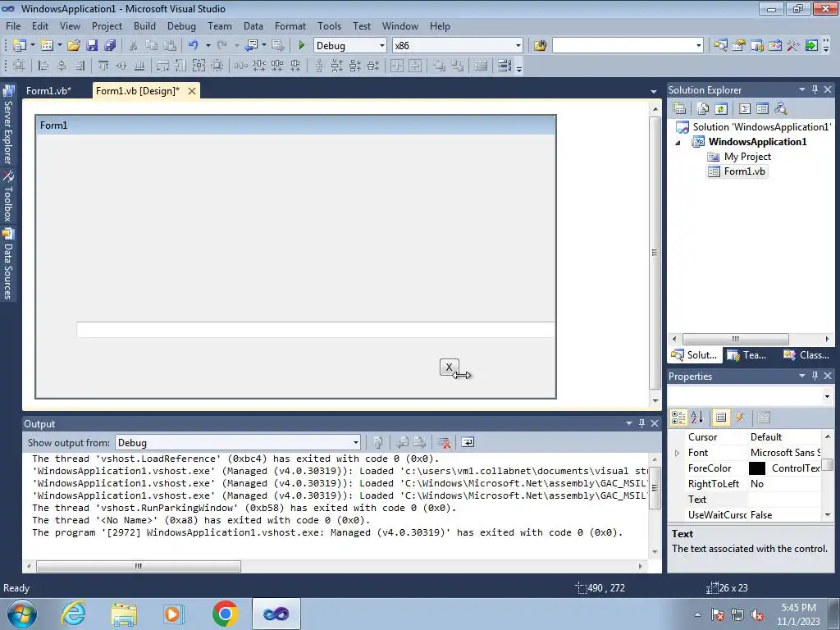Click the Text property value field
Viewport: 840px width, 630px height.
click(783, 500)
